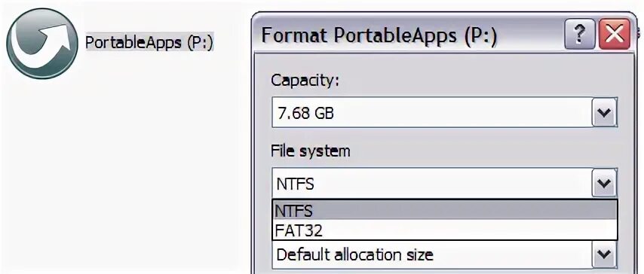Click blank space inside the Capacity combo box
The height and width of the screenshot is (274, 644).
[460, 113]
